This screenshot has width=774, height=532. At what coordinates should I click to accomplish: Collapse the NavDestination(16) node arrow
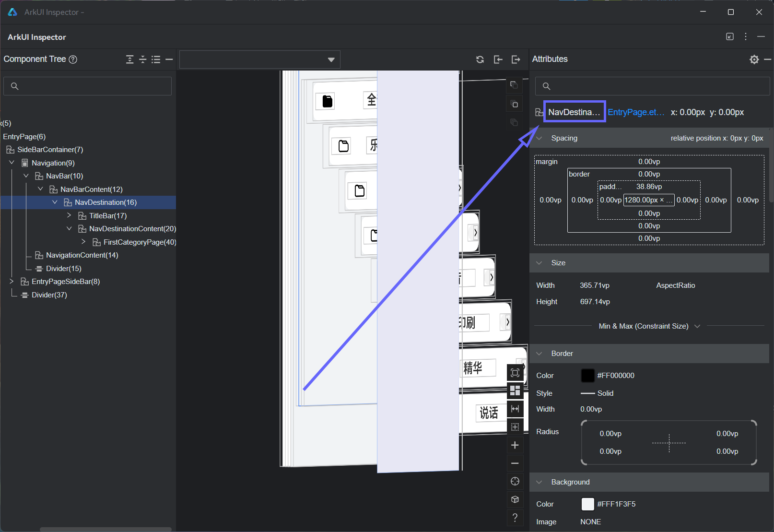point(55,202)
